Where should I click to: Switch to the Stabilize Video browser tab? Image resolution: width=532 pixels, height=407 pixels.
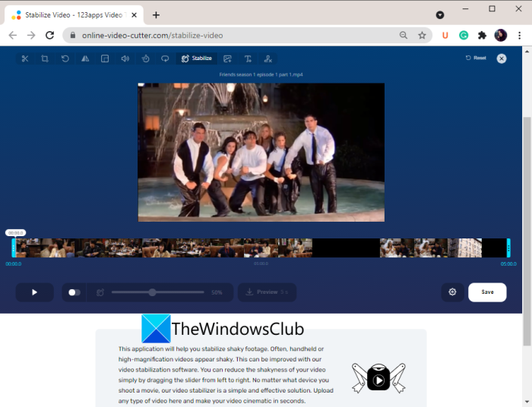(74, 15)
